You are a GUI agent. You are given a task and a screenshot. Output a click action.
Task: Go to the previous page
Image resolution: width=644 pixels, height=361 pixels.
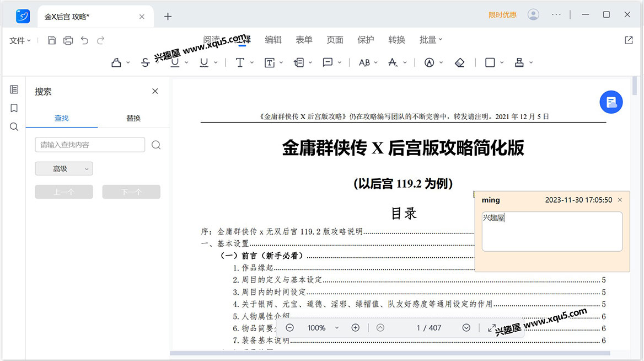pos(380,328)
